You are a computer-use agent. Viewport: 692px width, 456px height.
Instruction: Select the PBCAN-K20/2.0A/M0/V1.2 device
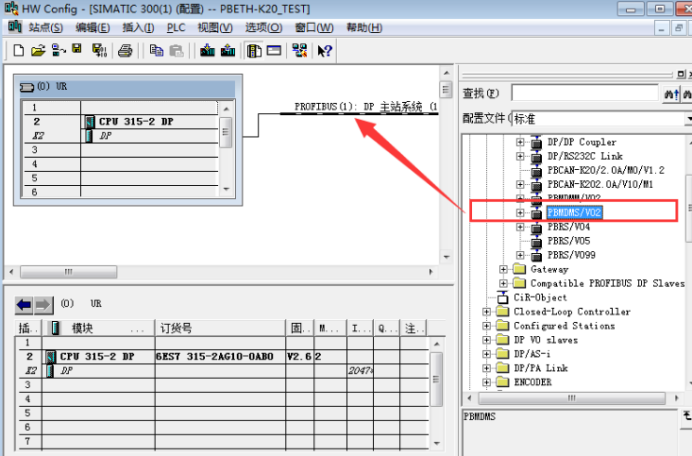[x=606, y=170]
